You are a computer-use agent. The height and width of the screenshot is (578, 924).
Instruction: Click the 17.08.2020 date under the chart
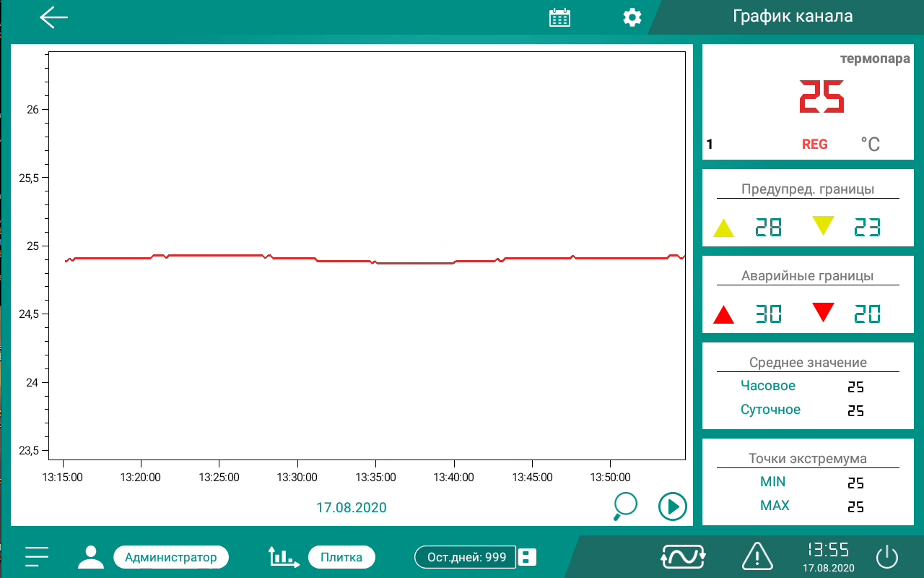tap(352, 508)
